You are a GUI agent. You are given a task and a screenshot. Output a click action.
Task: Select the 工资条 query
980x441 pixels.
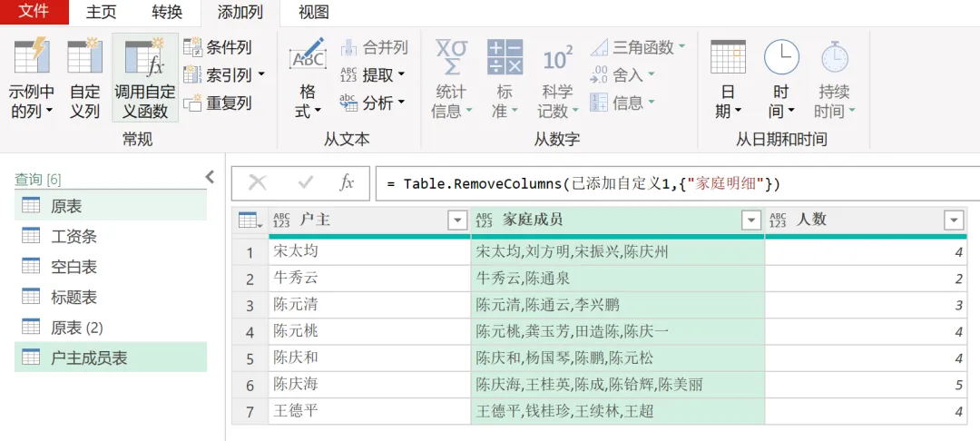73,237
